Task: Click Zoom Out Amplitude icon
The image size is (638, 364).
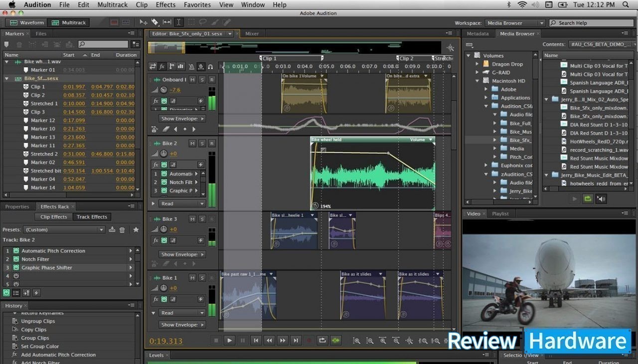Action: (x=370, y=341)
